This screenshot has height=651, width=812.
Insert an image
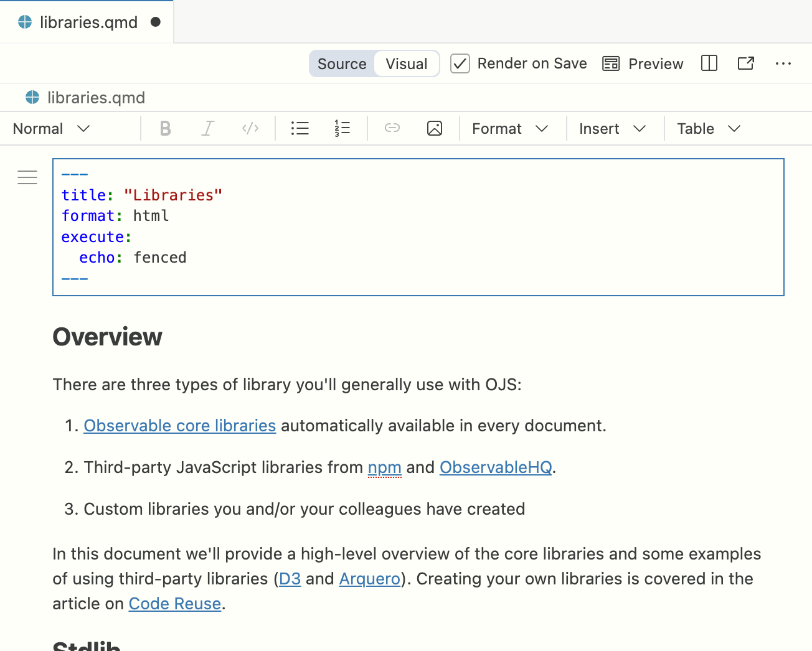pos(435,128)
